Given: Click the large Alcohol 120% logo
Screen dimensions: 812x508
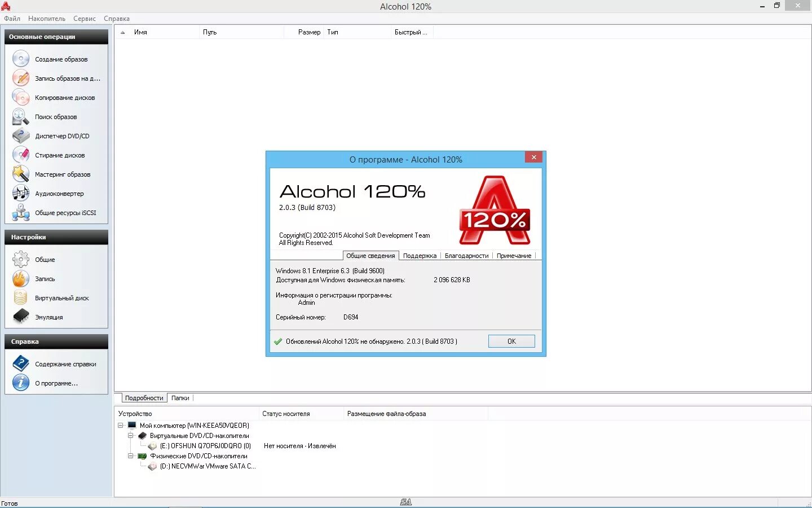Looking at the screenshot, I should (x=495, y=211).
